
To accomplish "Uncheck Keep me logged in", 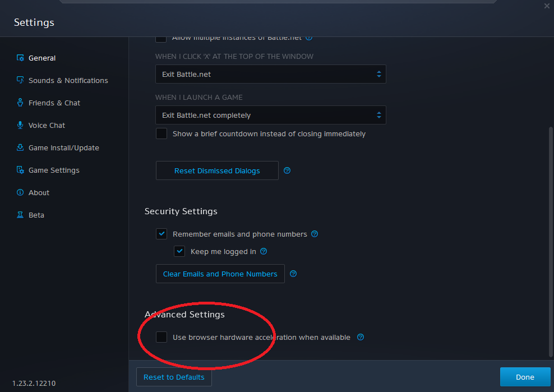I will 179,251.
